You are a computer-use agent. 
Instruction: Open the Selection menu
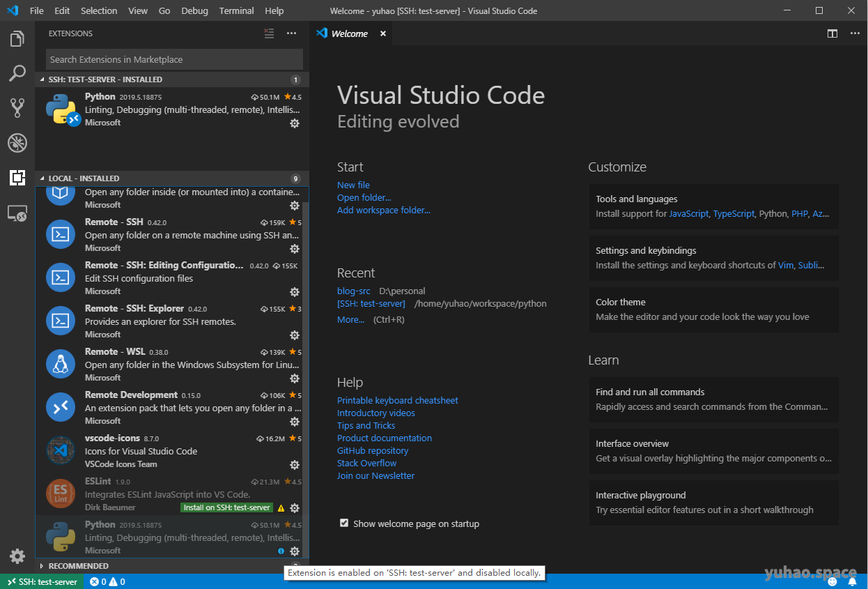click(x=99, y=10)
